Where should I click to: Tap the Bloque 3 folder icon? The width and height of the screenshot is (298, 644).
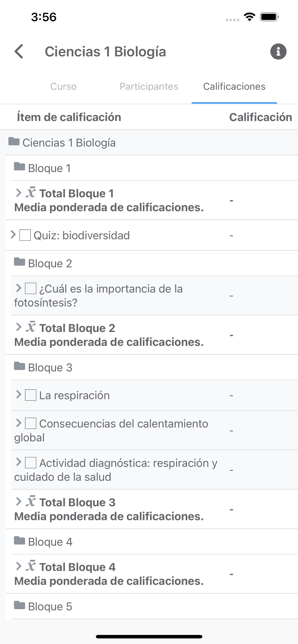point(20,366)
